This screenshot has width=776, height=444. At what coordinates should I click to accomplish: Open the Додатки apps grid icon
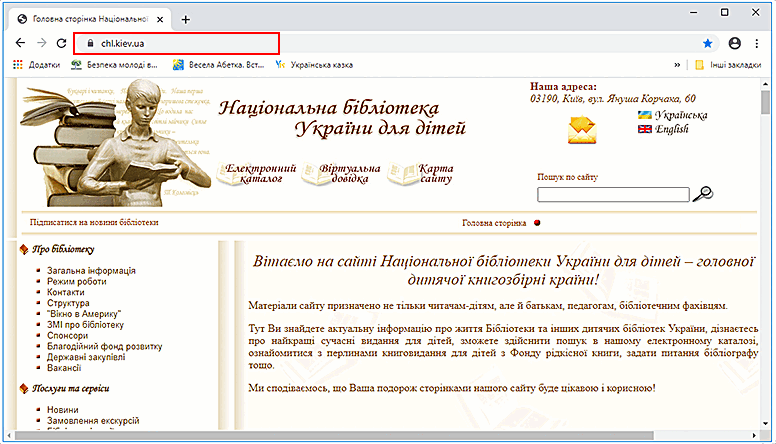(18, 65)
